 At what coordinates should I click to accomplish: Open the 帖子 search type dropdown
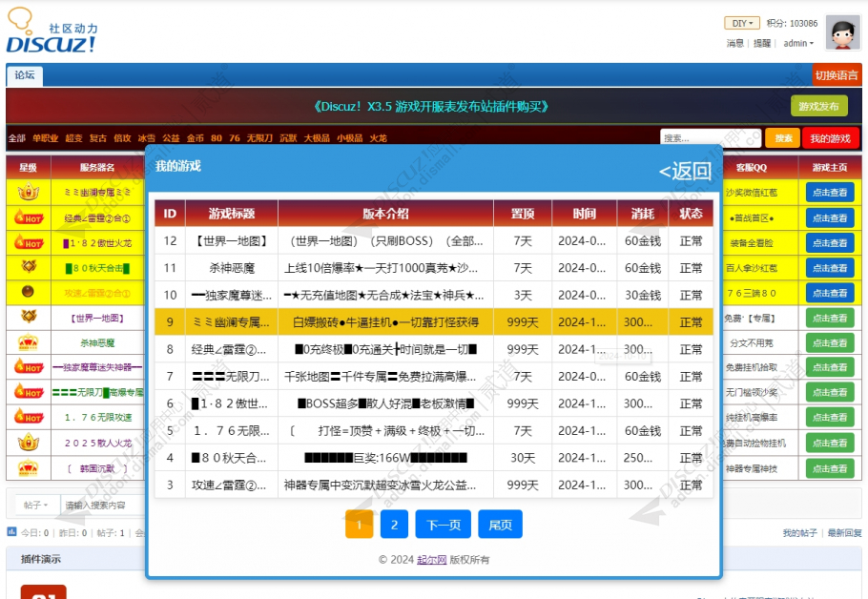click(x=36, y=505)
